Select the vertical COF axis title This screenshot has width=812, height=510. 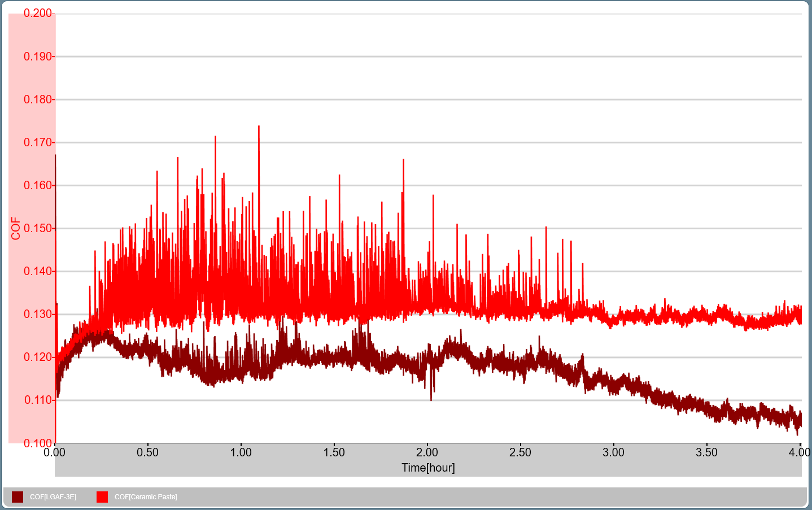(16, 228)
